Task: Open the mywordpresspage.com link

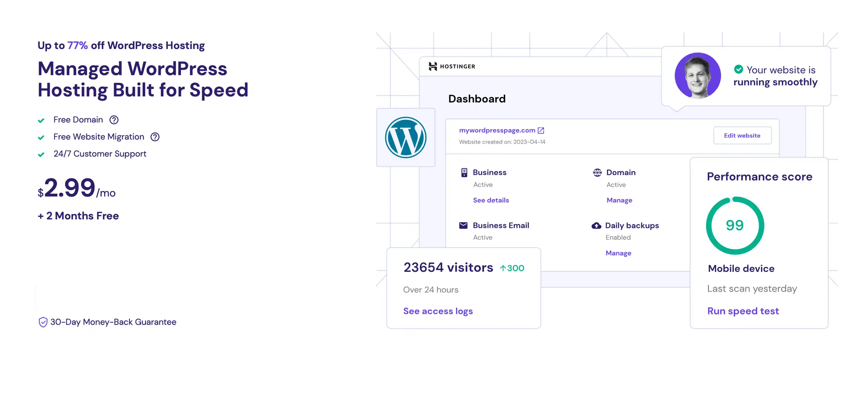Action: coord(497,130)
